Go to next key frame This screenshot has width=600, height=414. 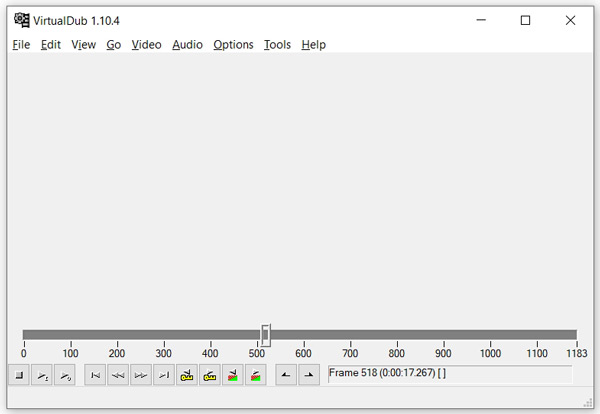(x=210, y=375)
